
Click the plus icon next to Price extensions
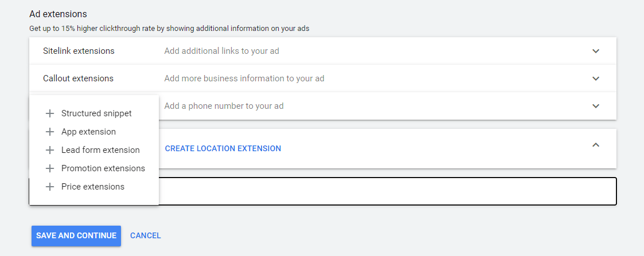pos(50,187)
